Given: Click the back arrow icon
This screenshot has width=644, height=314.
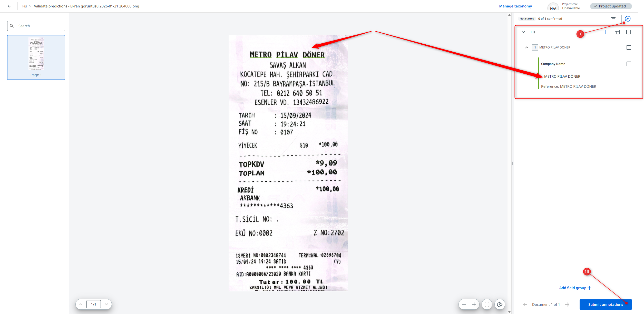Looking at the screenshot, I should (x=9, y=6).
